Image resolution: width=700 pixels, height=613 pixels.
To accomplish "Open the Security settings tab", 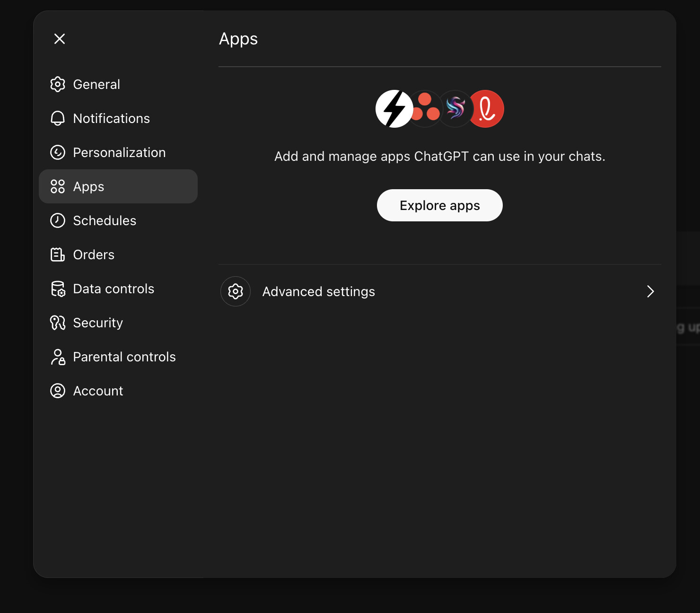I will tap(118, 323).
